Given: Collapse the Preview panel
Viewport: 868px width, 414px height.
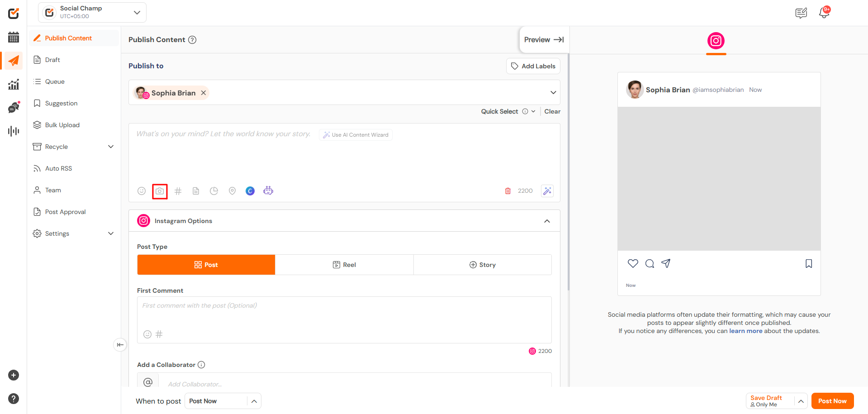Looking at the screenshot, I should pos(544,40).
